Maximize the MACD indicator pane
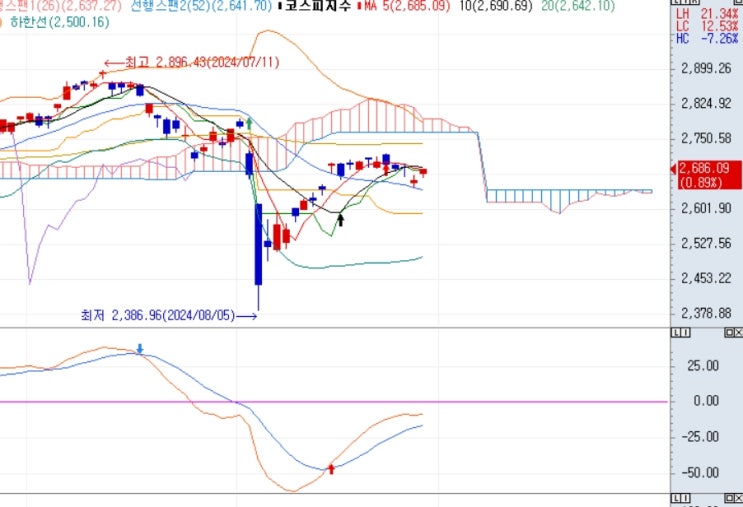 (729, 333)
